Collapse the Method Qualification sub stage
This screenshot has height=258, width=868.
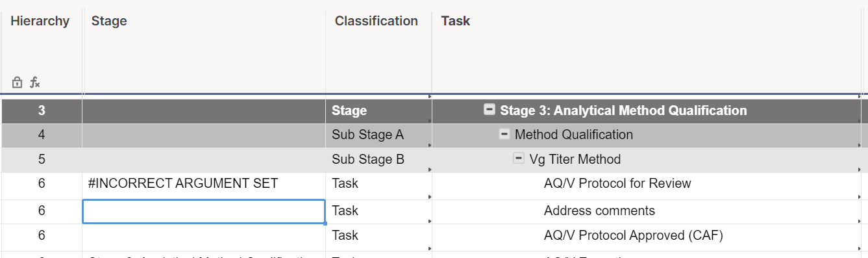tap(504, 135)
